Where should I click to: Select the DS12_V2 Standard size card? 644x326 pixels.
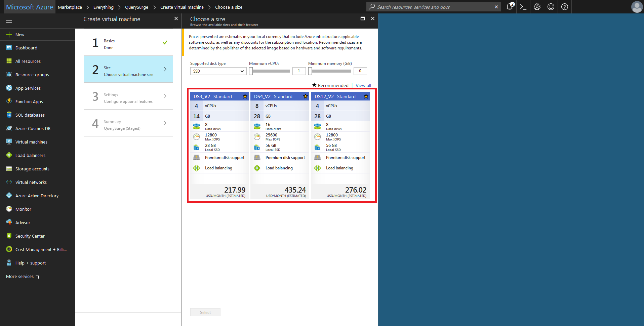[x=340, y=145]
